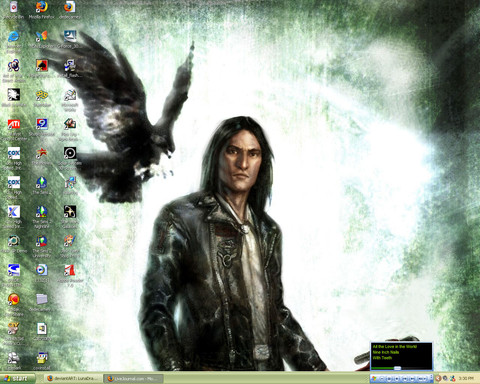Screen dimensions: 480x384
Task: Click the round orange system tray icon
Action: coord(438,378)
